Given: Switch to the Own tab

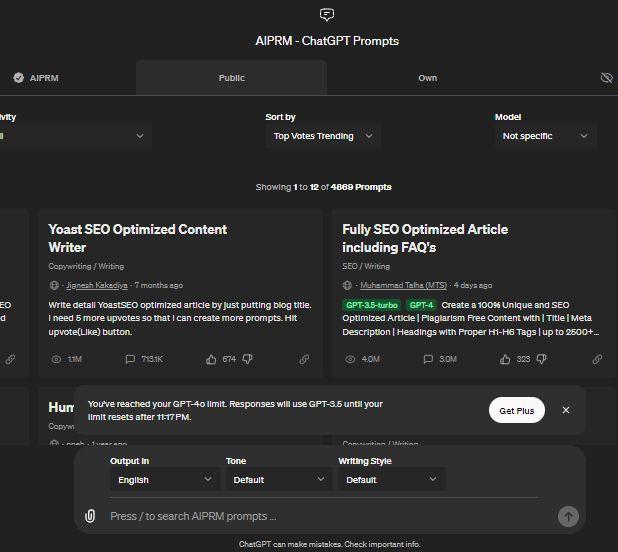Looking at the screenshot, I should (x=428, y=78).
